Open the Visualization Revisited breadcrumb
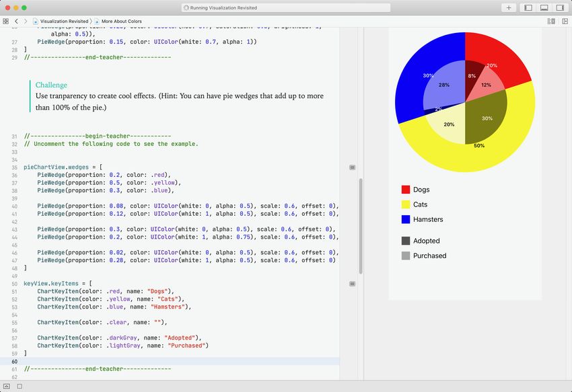Viewport: 572px width, 392px height. tap(61, 21)
